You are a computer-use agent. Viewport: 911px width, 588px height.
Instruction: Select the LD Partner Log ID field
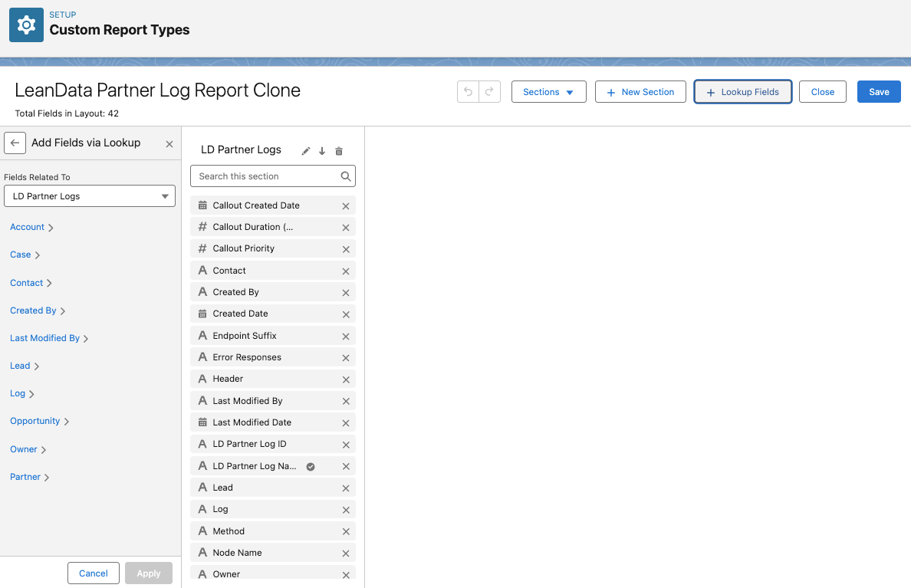(249, 444)
